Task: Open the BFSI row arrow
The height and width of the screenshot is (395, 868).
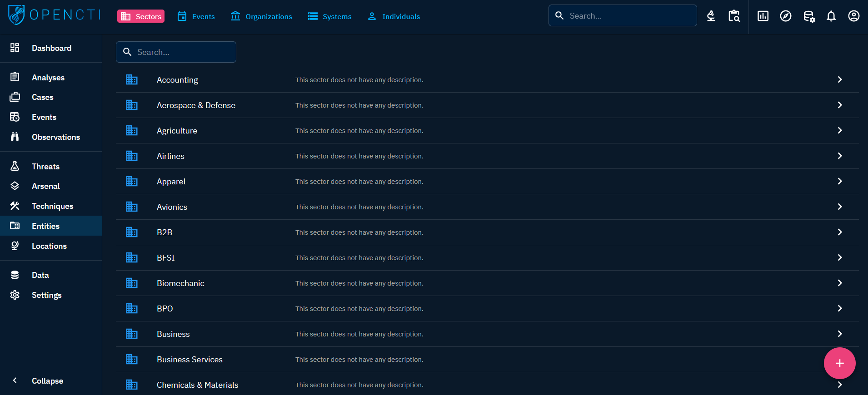Action: pos(839,258)
